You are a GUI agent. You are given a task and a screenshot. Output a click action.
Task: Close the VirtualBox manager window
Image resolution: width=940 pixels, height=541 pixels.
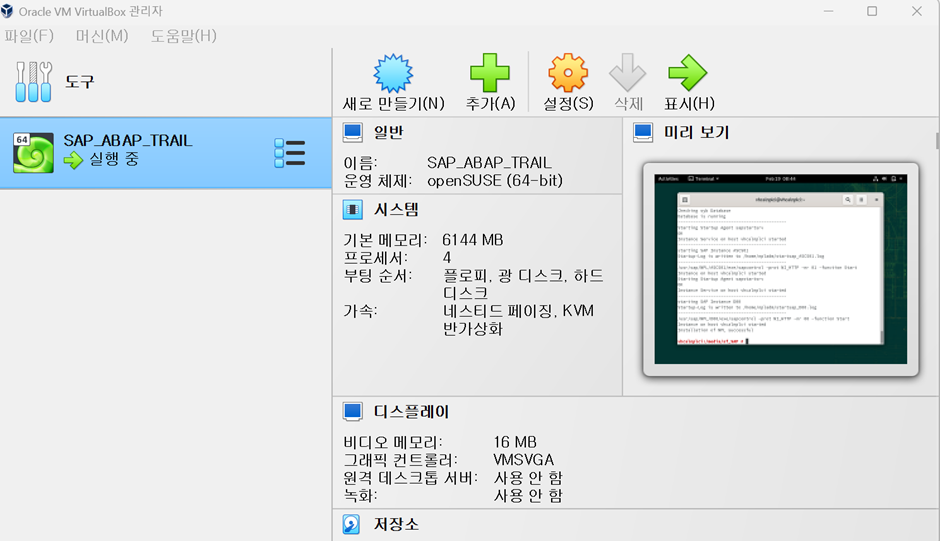tap(917, 11)
